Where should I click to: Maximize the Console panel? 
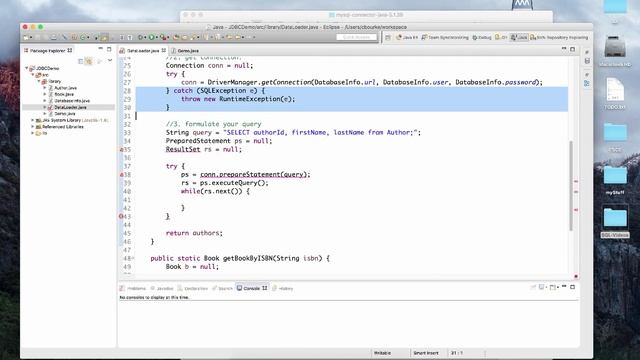pyautogui.click(x=573, y=287)
